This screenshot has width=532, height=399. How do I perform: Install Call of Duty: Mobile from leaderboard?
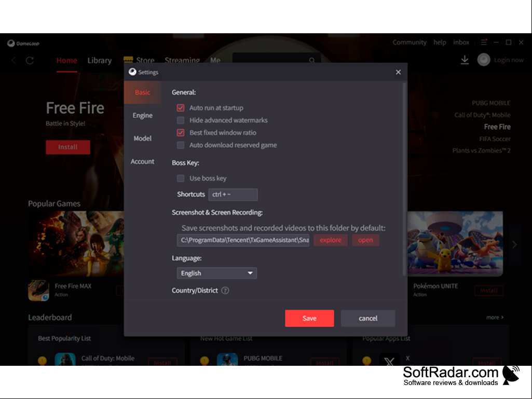[x=162, y=362]
